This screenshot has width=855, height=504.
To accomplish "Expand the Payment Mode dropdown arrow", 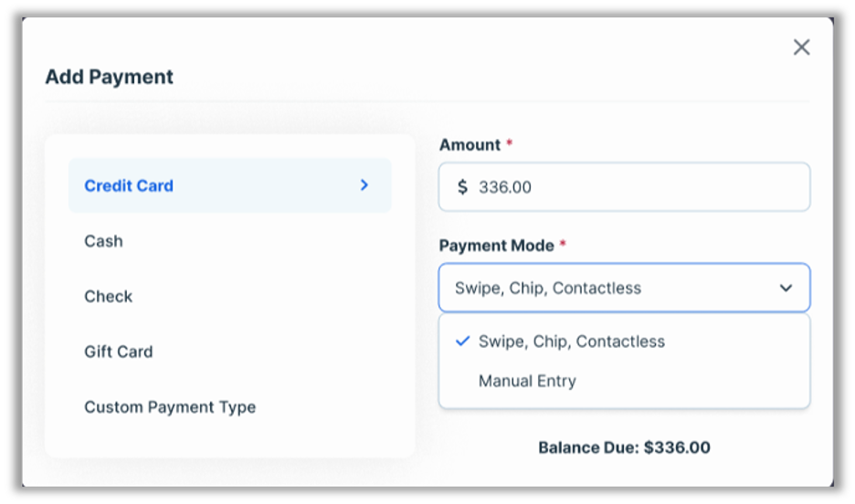I will tap(786, 288).
